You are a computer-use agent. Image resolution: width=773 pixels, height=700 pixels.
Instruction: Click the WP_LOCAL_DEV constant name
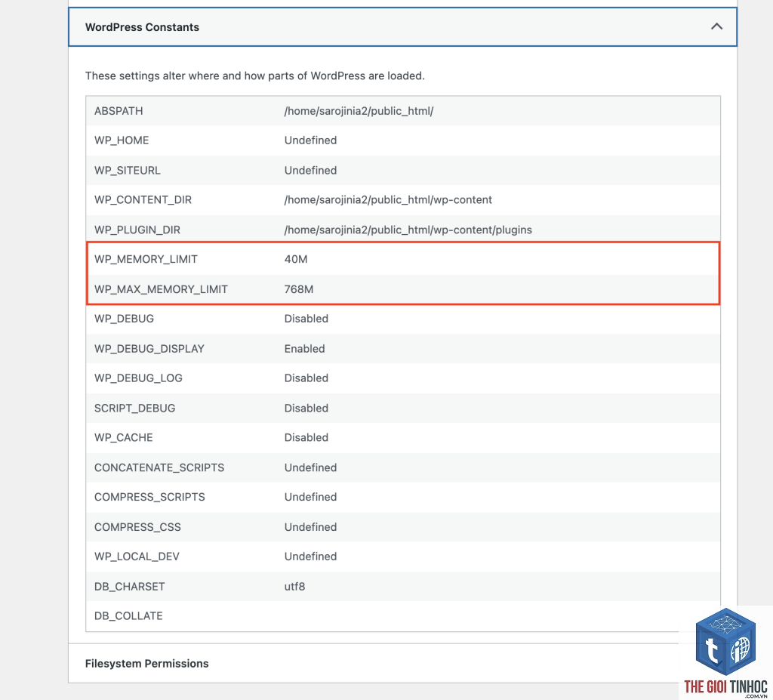pyautogui.click(x=137, y=557)
